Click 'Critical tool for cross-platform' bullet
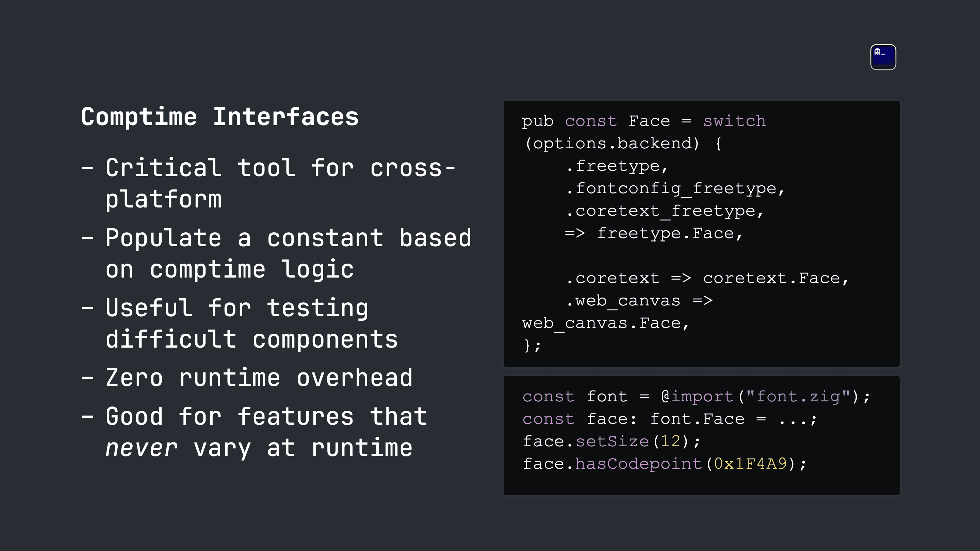Viewport: 980px width, 551px height. (280, 183)
